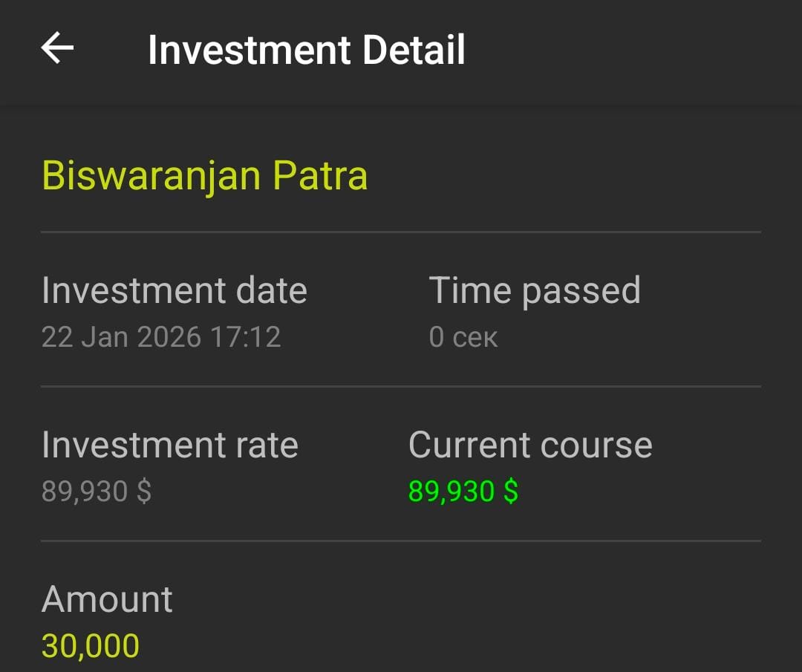Click the Investment rate label
Screen dimensions: 802x672
point(169,445)
